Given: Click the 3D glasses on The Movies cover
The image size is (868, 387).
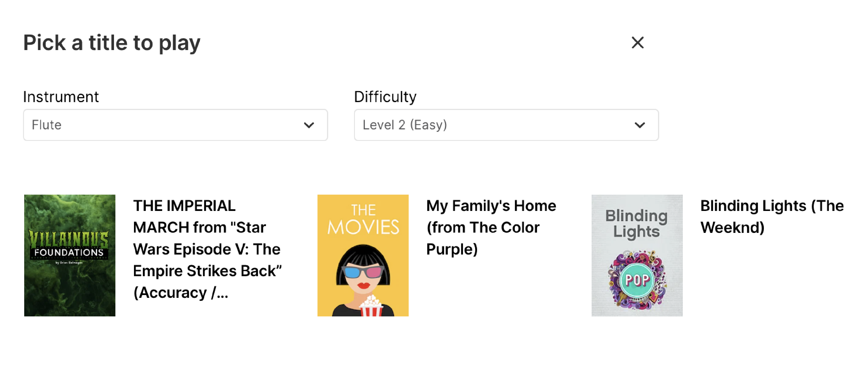Looking at the screenshot, I should (x=363, y=271).
